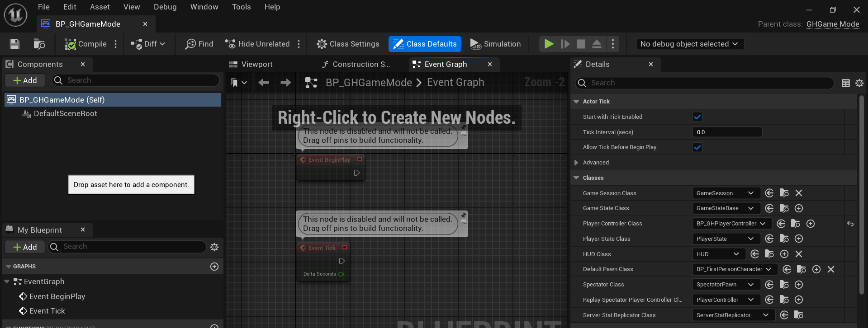Open graph bookmarks dropdown

[238, 82]
